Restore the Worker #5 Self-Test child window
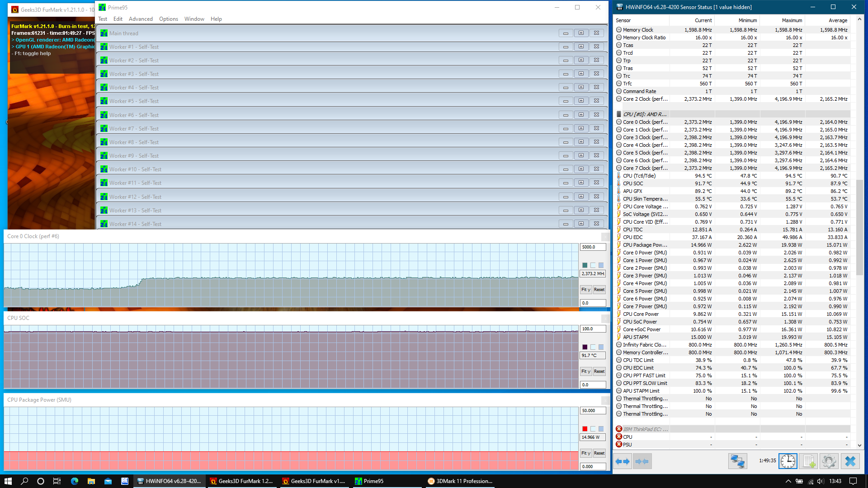 (581, 101)
